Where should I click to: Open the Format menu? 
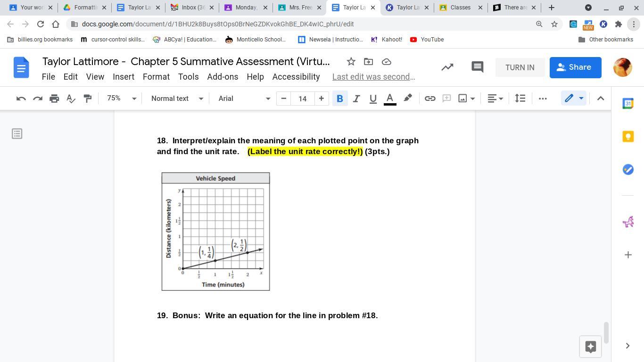156,77
